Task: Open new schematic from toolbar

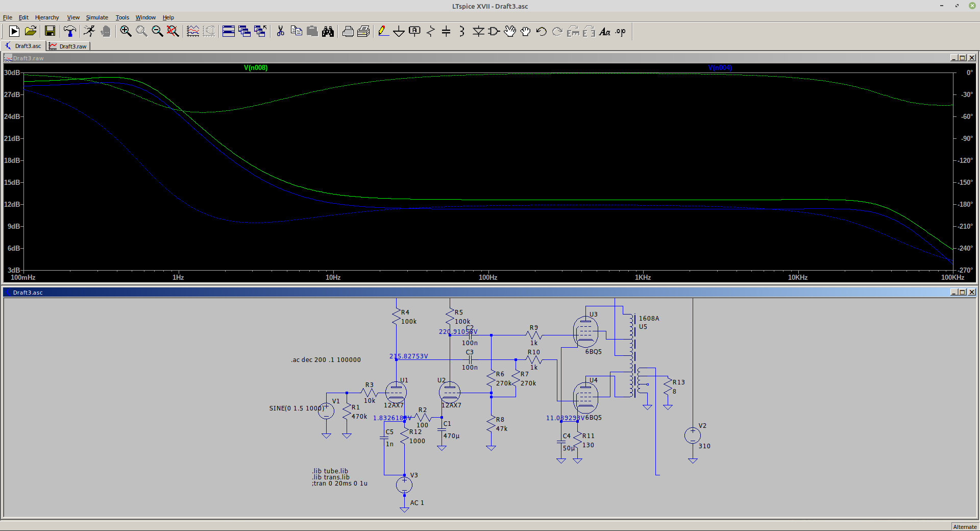Action: click(x=14, y=32)
